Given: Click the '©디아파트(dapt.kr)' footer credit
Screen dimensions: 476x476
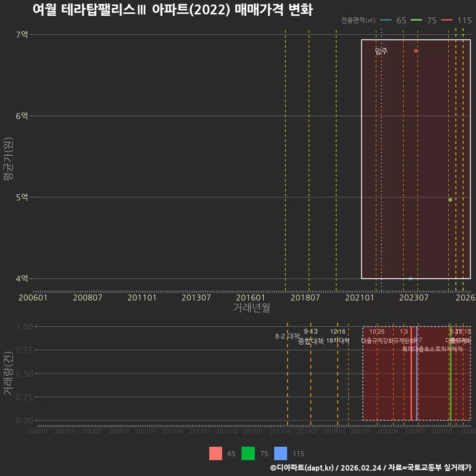Looking at the screenshot, I should click(x=302, y=468).
